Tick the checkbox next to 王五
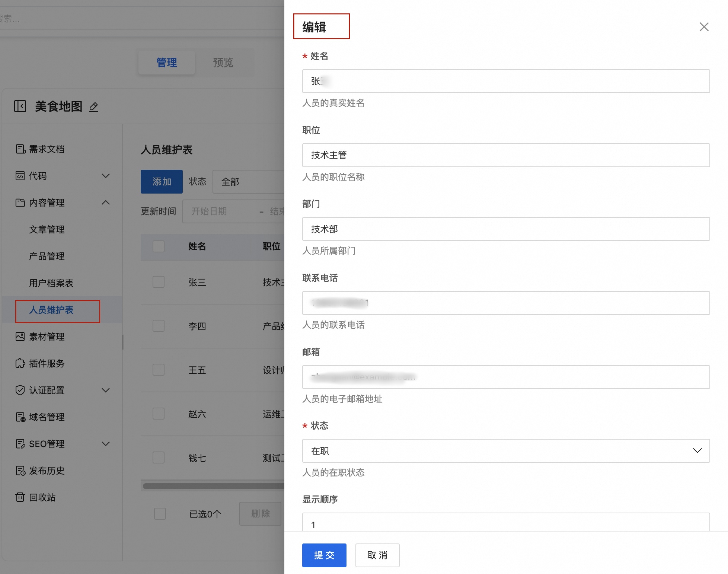Viewport: 728px width, 574px height. pyautogui.click(x=158, y=370)
